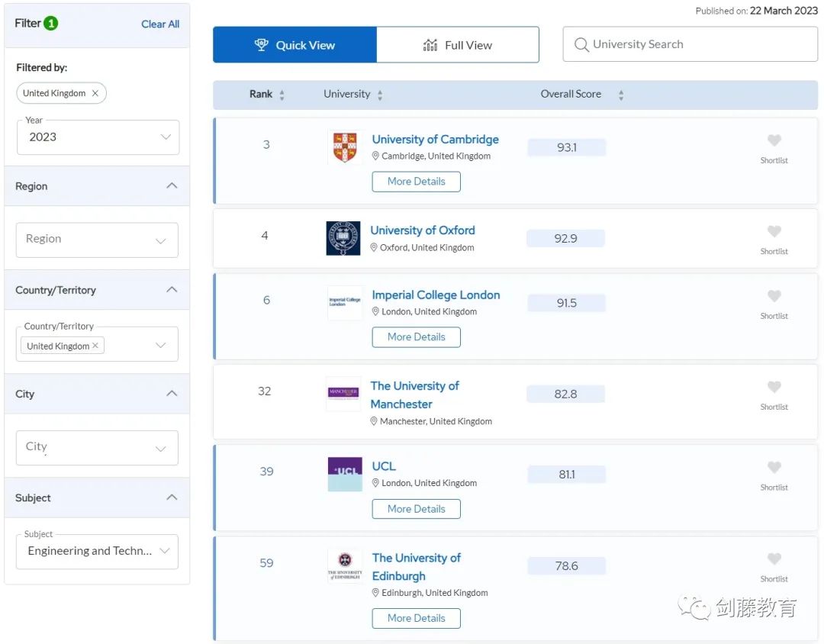Screen dimensions: 824x644
Task: Open the Year 2023 dropdown
Action: [98, 137]
